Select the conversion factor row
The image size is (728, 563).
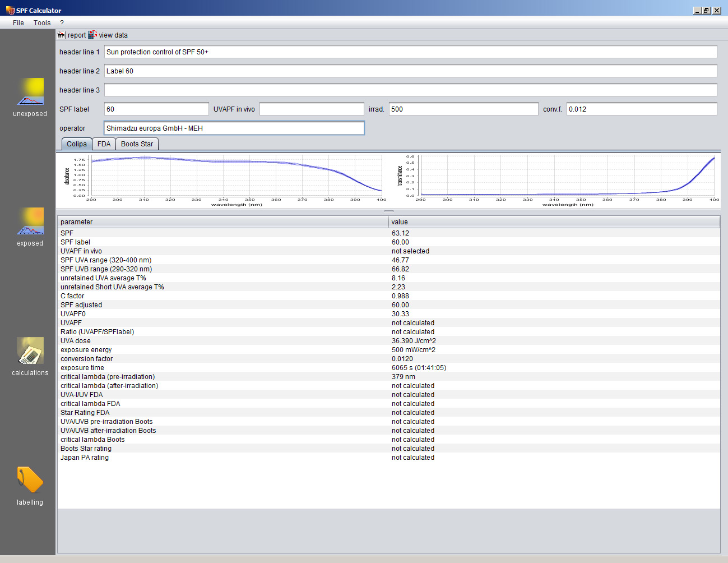coord(388,359)
